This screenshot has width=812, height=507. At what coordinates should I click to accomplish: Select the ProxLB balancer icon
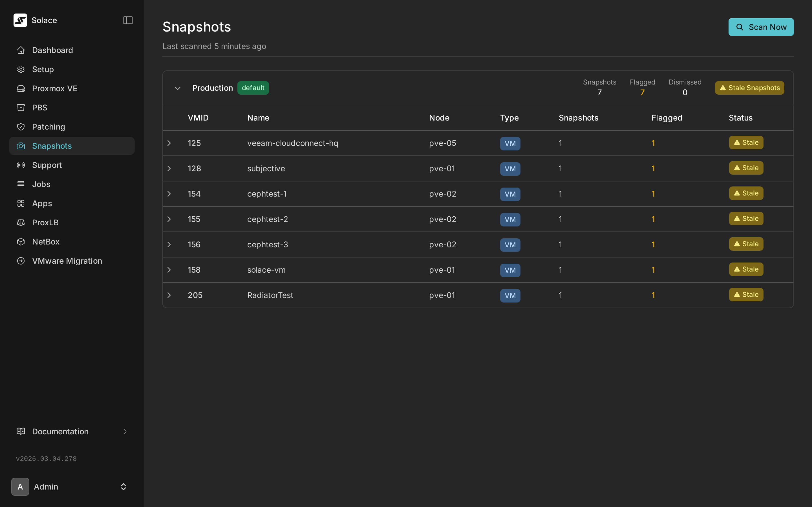click(x=21, y=222)
